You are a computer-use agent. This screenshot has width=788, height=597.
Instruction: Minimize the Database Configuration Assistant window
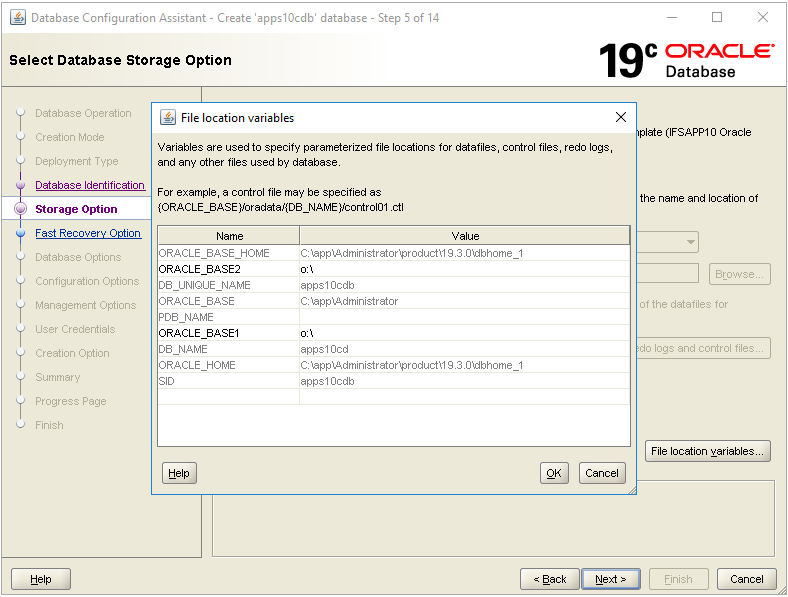672,18
